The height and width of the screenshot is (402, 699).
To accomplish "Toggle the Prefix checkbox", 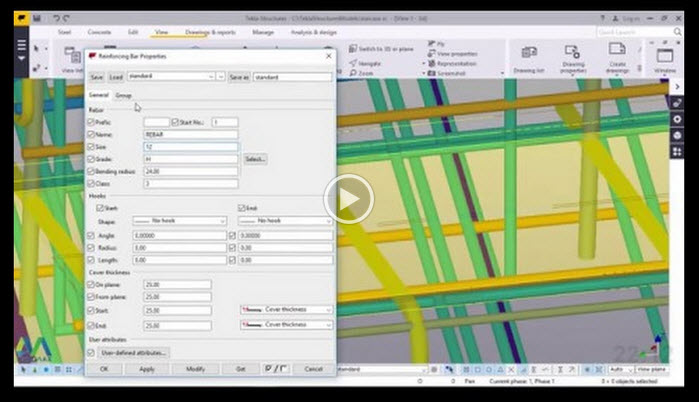I will coord(91,122).
